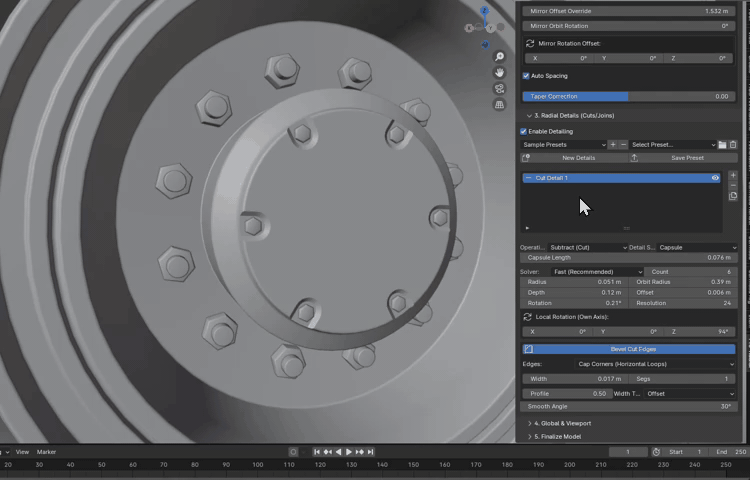
Task: Toggle camera view icon in viewport
Action: (x=499, y=89)
